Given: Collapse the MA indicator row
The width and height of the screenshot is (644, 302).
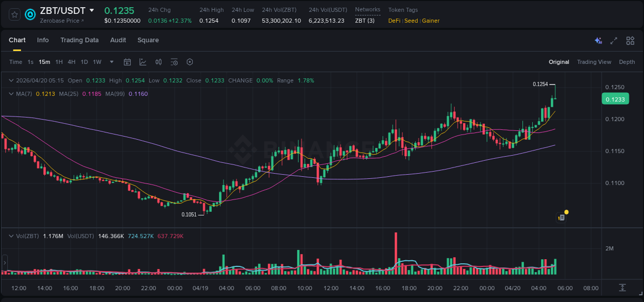Looking at the screenshot, I should coord(11,94).
